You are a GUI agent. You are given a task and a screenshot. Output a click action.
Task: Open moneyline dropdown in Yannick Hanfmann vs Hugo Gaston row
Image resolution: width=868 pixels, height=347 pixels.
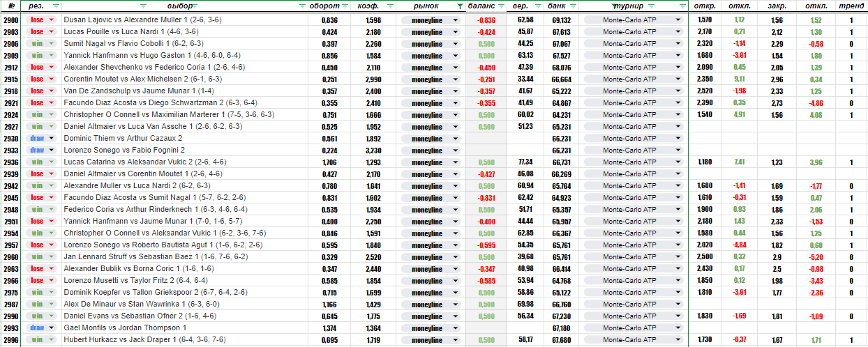pyautogui.click(x=431, y=56)
